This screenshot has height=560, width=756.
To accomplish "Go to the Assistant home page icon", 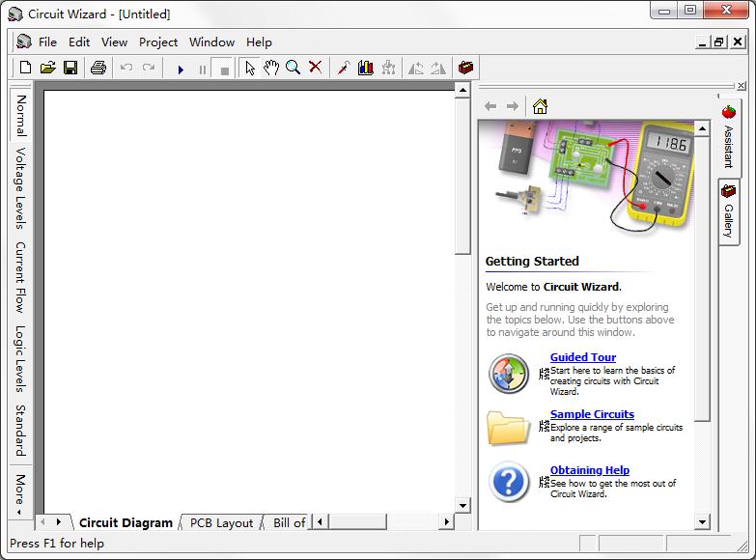I will (x=540, y=105).
